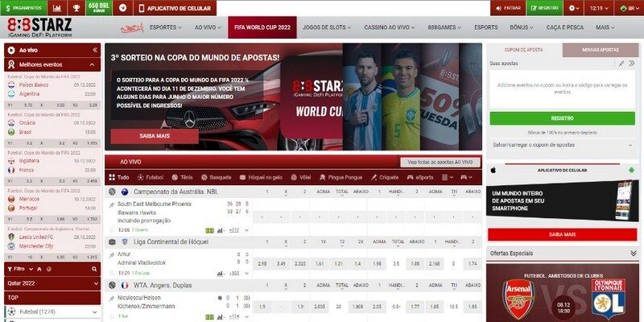Favorite the South East Melbourne Phoenix match star

coord(112,230)
